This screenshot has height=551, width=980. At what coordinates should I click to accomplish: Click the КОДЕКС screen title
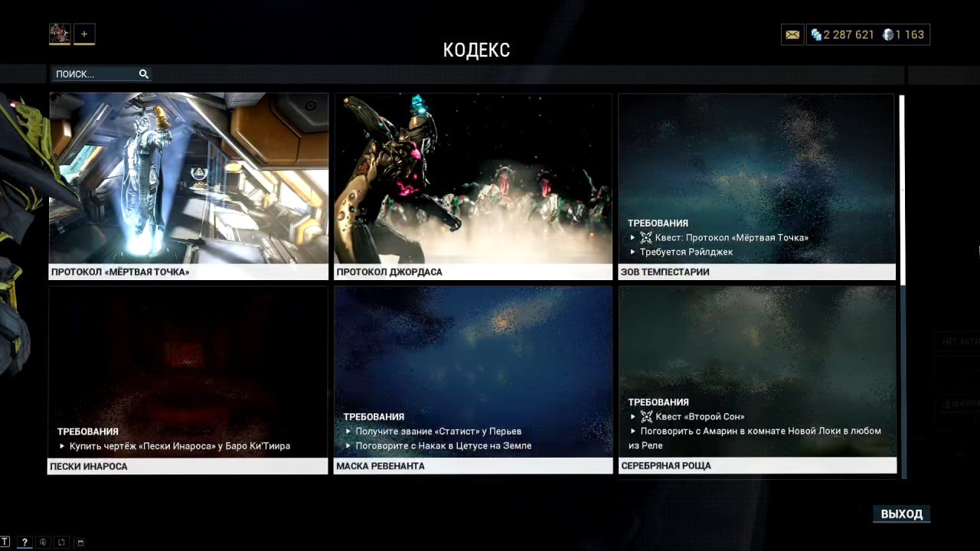pyautogui.click(x=476, y=51)
